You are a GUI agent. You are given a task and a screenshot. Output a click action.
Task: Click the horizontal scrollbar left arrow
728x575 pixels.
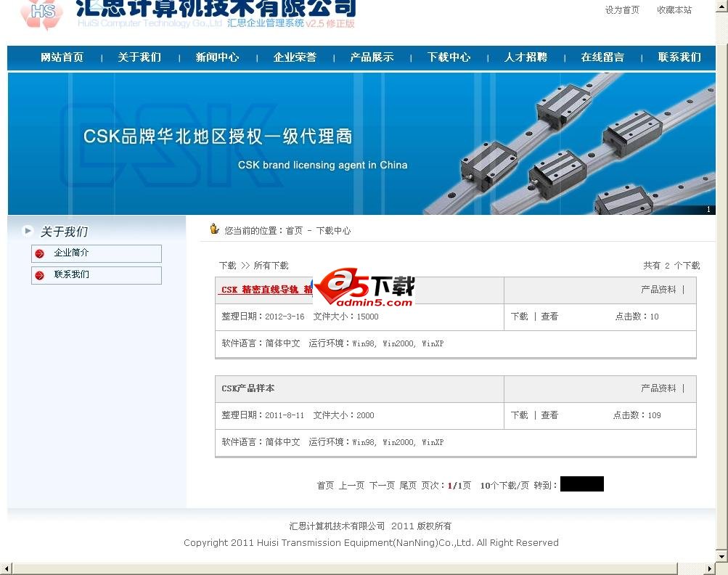pyautogui.click(x=6, y=568)
